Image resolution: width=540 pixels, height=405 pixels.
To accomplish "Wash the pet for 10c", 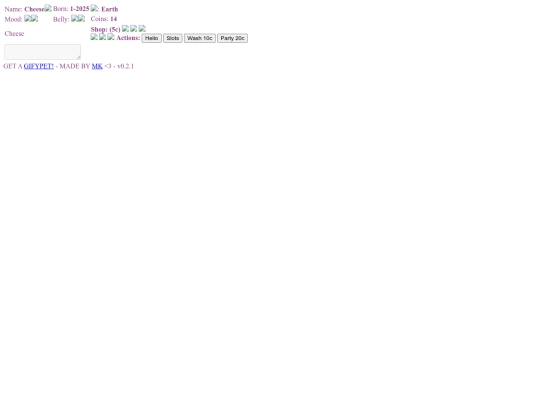I will [200, 38].
